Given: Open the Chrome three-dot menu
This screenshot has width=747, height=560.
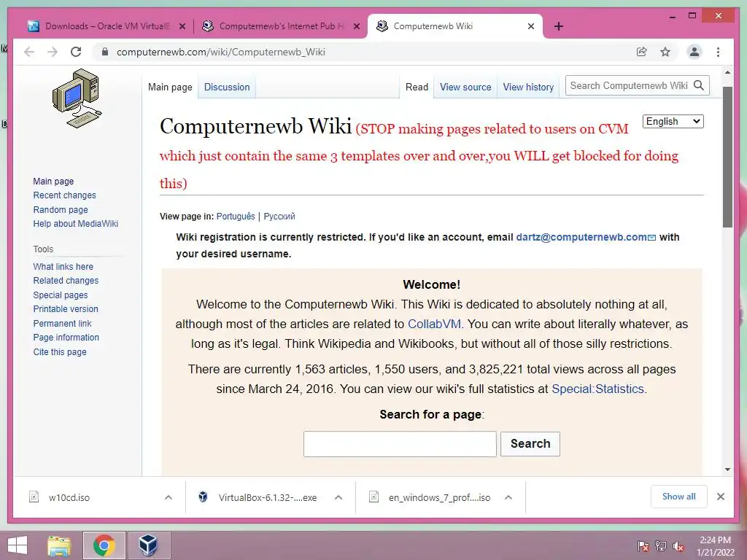Looking at the screenshot, I should point(718,52).
